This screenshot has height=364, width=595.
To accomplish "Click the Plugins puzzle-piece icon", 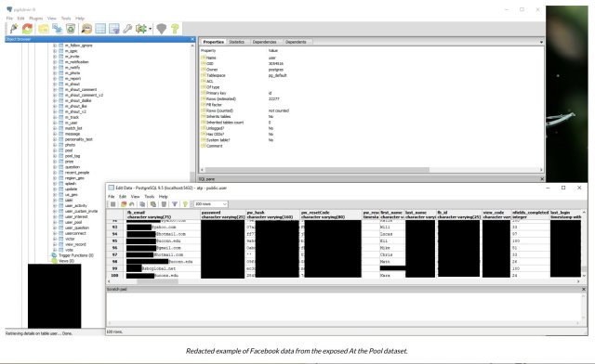I will click(141, 29).
